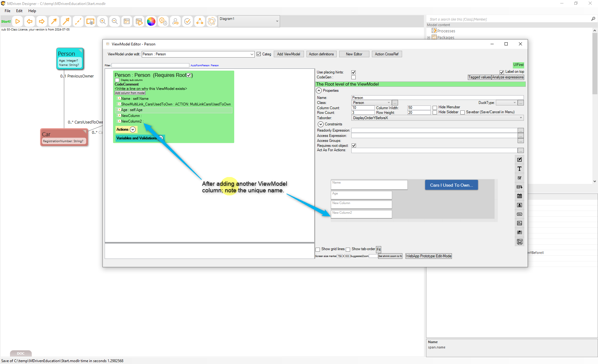Click the static text T widget icon

pos(520,169)
